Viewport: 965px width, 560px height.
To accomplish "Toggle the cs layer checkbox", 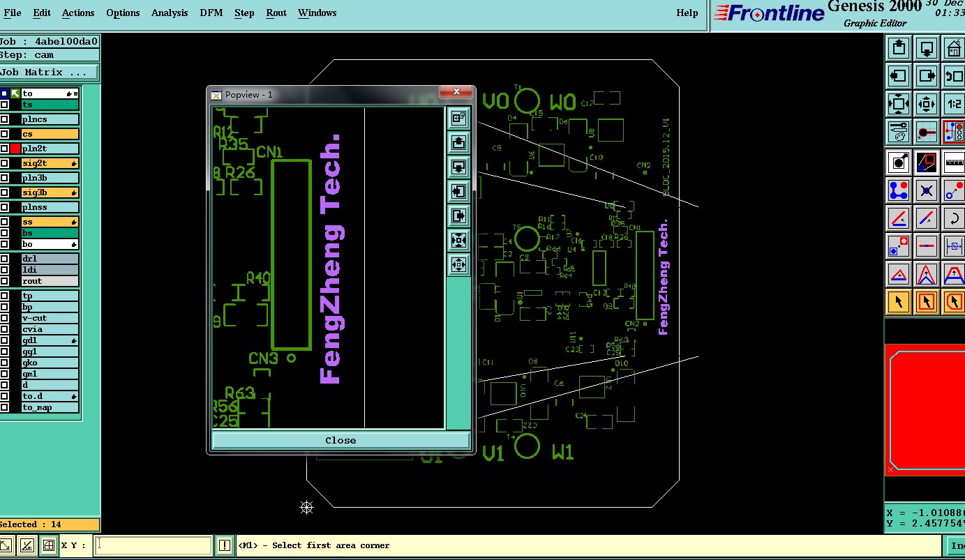I will coord(5,134).
